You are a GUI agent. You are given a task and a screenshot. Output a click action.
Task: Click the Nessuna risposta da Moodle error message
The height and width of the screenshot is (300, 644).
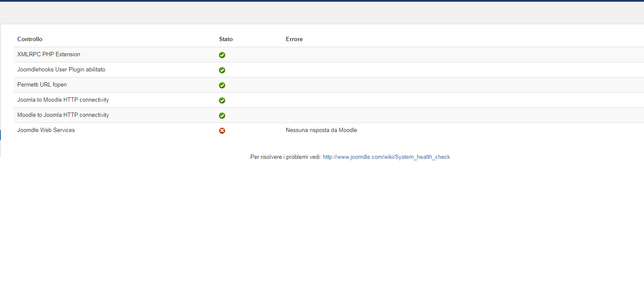[321, 130]
